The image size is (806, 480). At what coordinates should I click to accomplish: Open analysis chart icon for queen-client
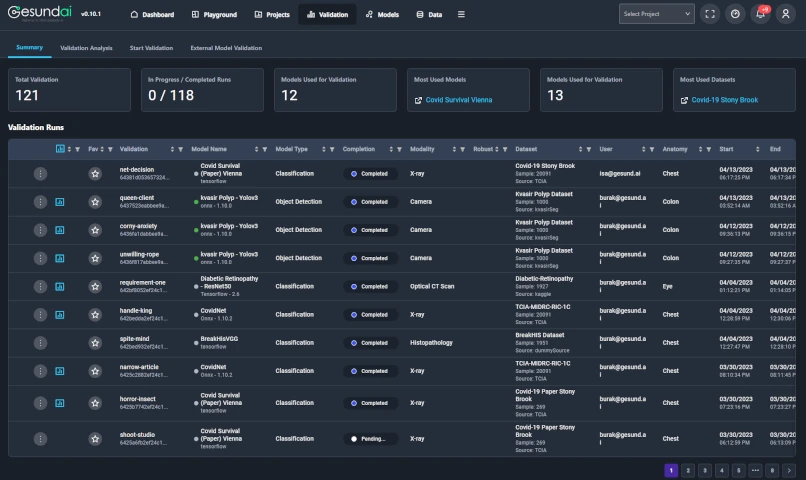[x=60, y=202]
